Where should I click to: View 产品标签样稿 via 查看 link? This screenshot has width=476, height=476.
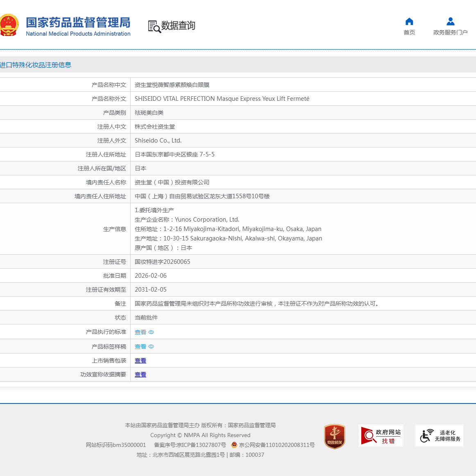pos(140,347)
